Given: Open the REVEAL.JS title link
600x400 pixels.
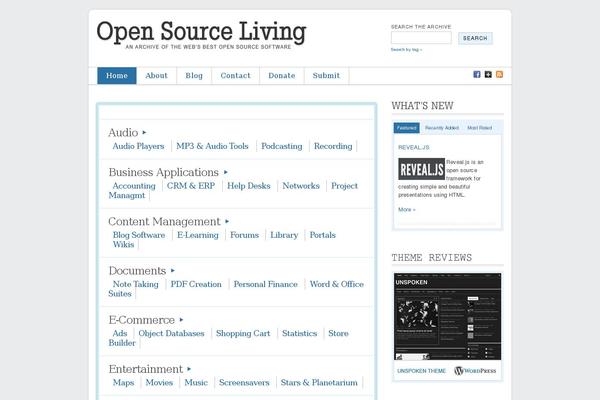Looking at the screenshot, I should (414, 147).
